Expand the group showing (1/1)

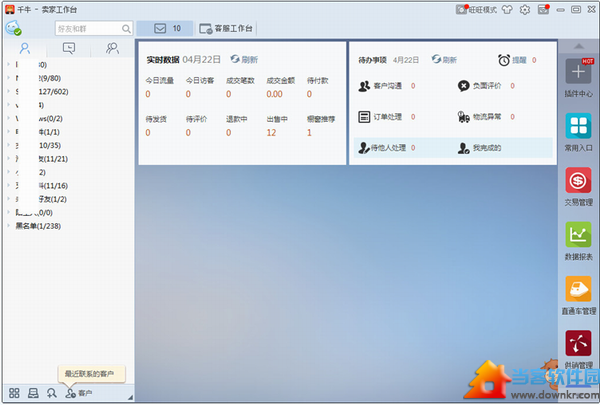click(x=8, y=132)
